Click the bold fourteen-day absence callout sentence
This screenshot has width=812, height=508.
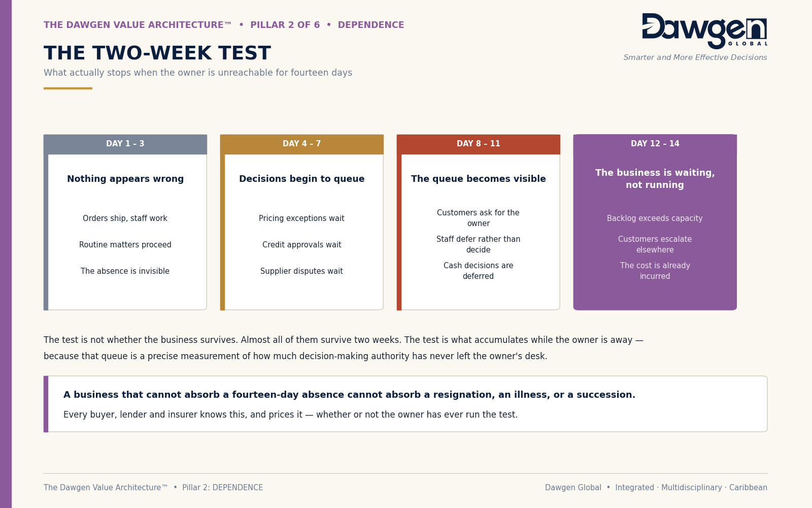coord(349,395)
